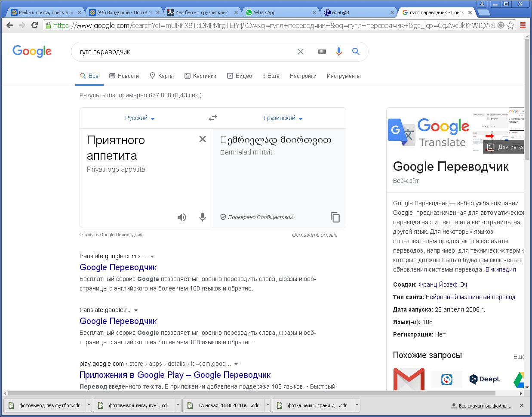The width and height of the screenshot is (532, 417).
Task: Click 'Открыть Google Переводчик' link
Action: click(x=111, y=235)
